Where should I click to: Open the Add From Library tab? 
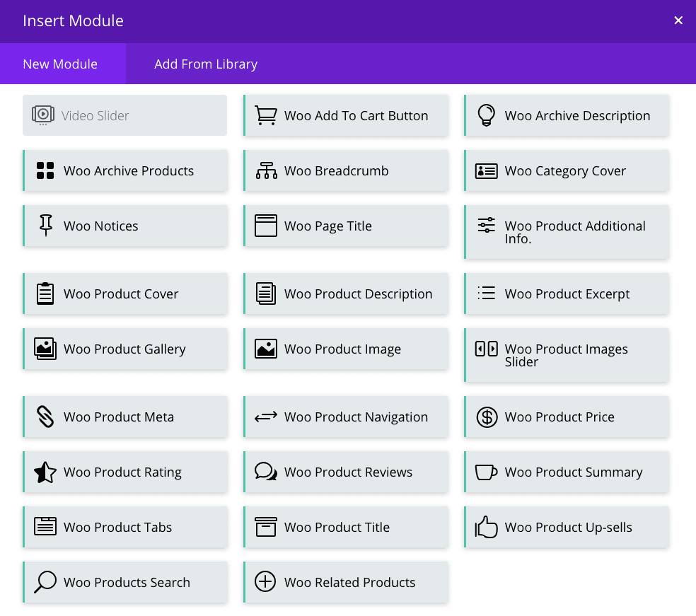click(206, 64)
